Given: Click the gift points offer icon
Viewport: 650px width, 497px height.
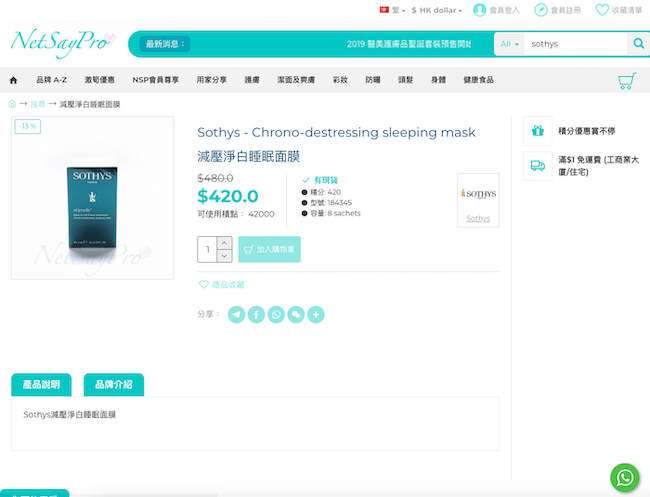Looking at the screenshot, I should (538, 131).
